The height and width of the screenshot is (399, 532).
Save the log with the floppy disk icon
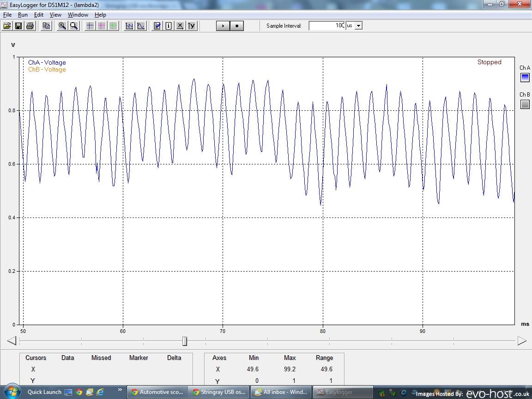coord(18,26)
